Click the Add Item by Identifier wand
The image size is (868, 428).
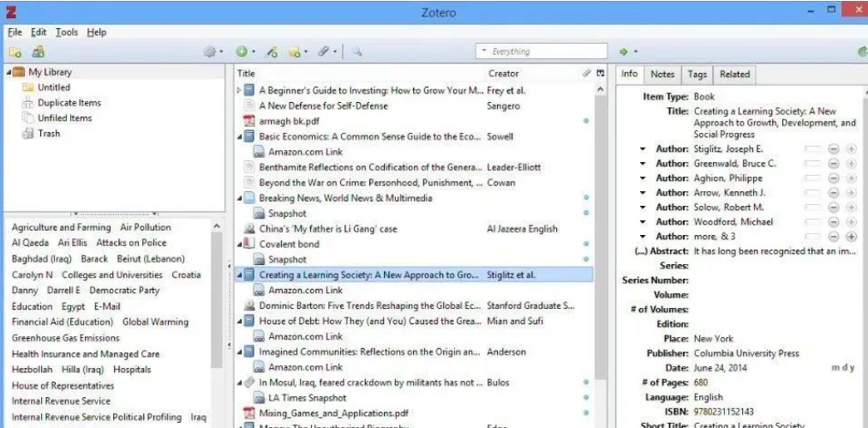272,52
